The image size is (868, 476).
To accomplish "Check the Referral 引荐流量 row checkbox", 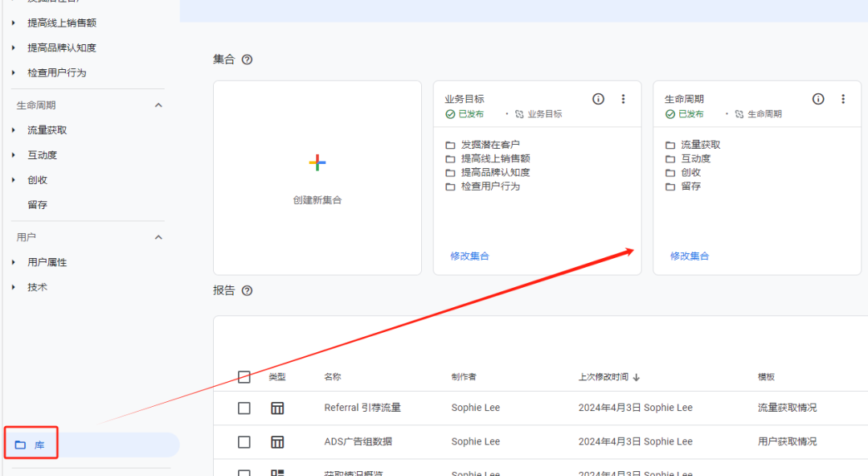I will coord(244,408).
